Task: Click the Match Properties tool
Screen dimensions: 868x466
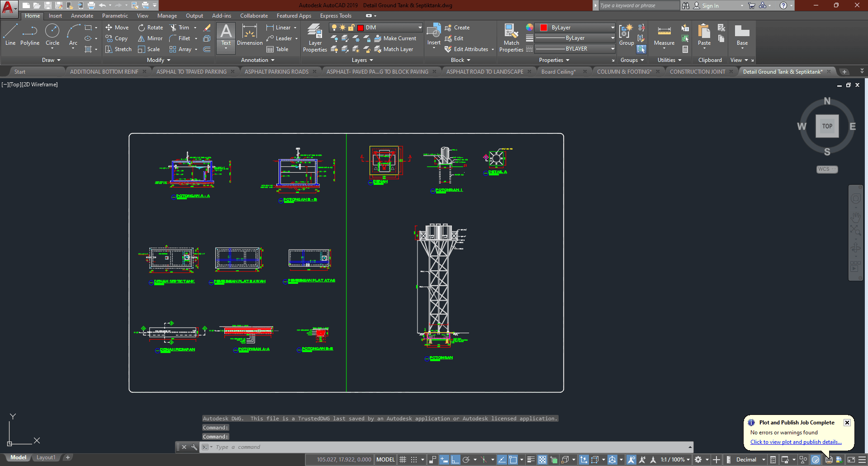Action: [511, 38]
